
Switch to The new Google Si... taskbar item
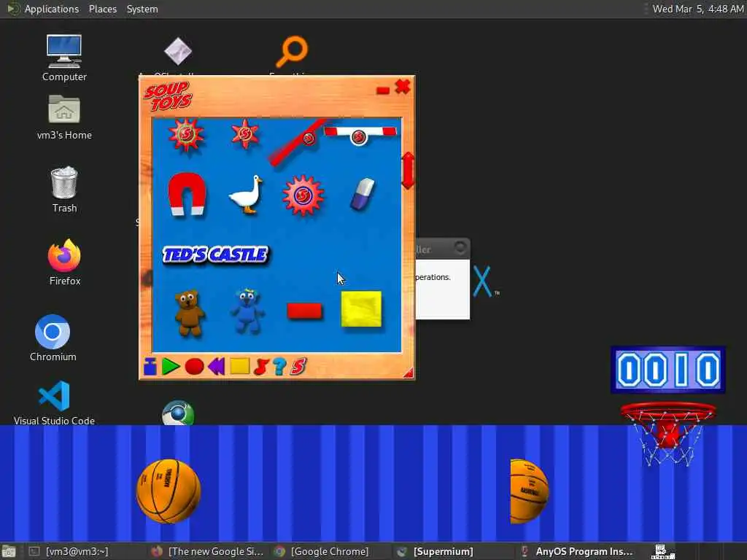(207, 551)
